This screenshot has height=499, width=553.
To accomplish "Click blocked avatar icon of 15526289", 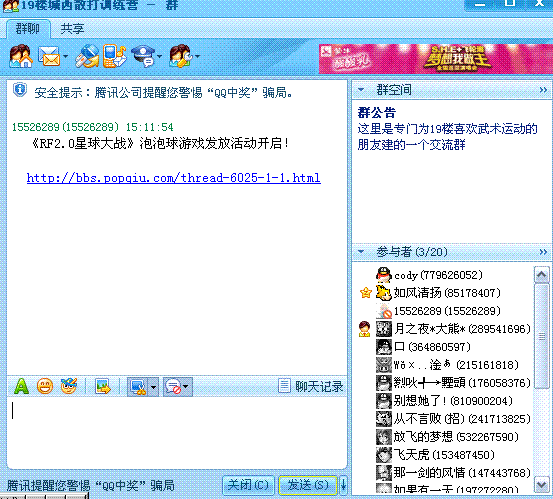I will coord(384,311).
